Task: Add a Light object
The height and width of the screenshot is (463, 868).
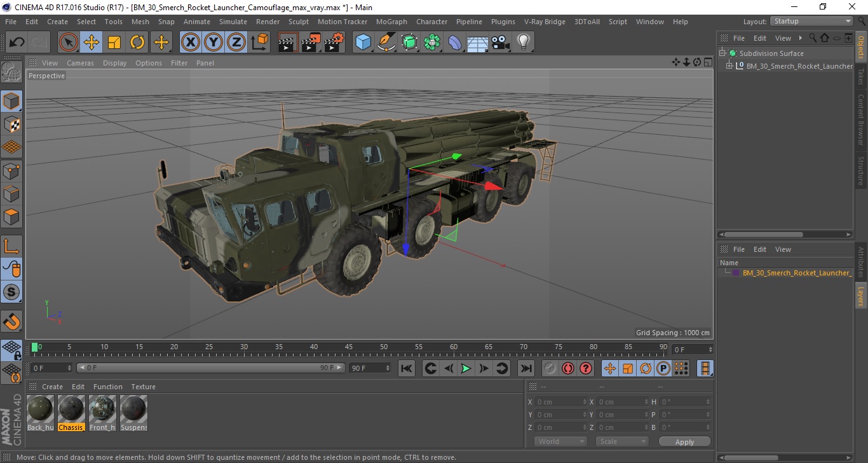Action: click(523, 43)
